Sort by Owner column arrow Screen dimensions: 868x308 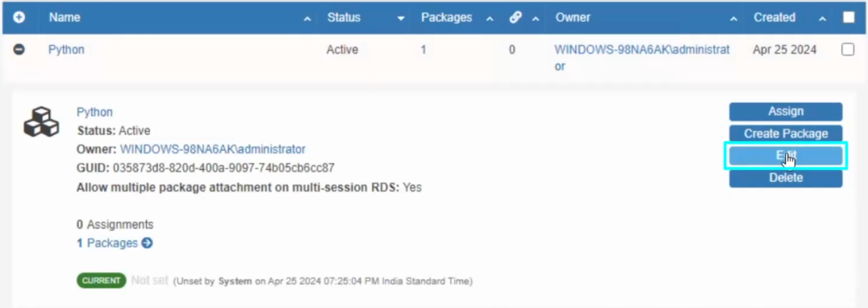(x=734, y=19)
